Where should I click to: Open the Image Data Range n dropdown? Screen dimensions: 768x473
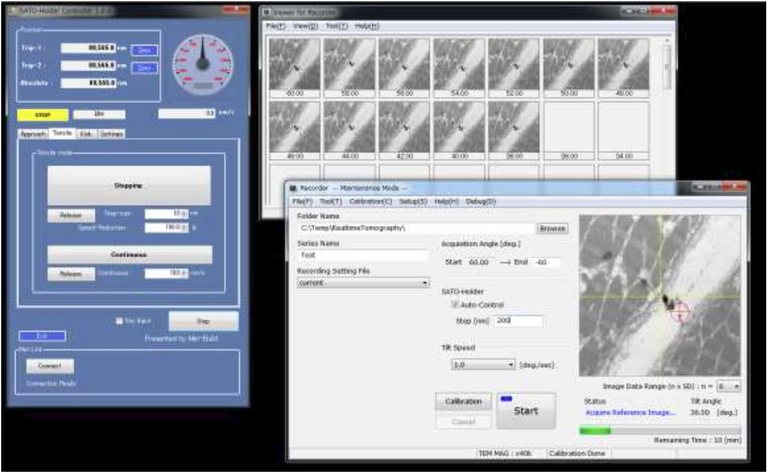(x=728, y=385)
